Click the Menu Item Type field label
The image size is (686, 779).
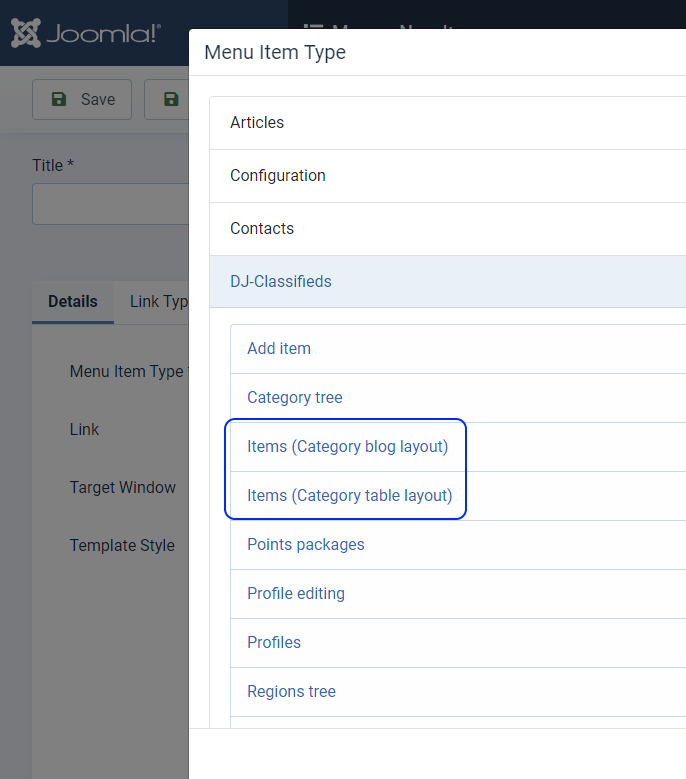pos(129,372)
